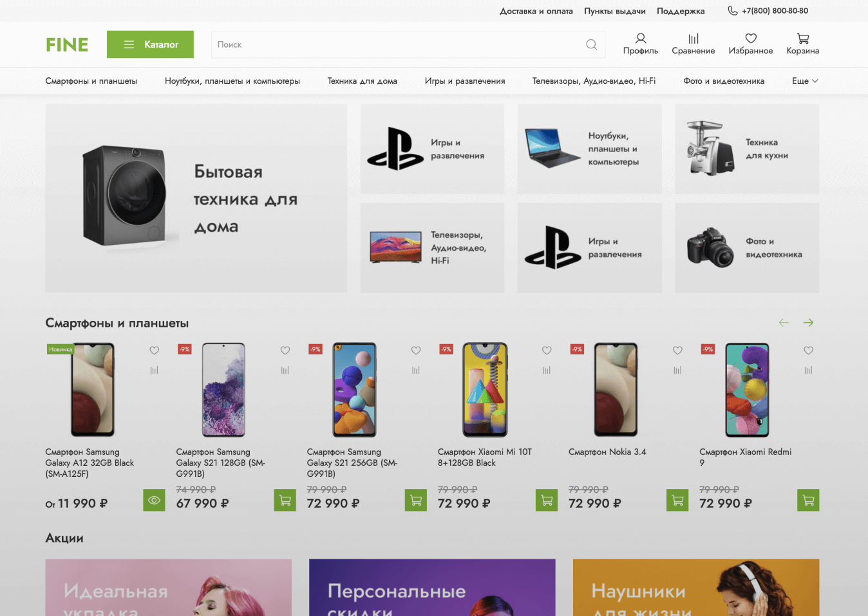Open the Профиль user icon

click(x=640, y=39)
